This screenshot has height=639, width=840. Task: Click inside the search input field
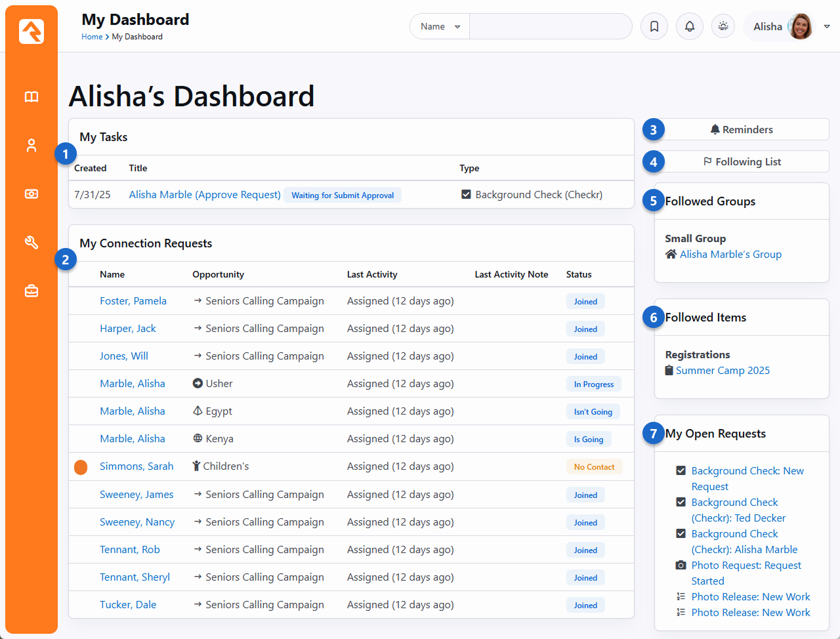point(550,27)
